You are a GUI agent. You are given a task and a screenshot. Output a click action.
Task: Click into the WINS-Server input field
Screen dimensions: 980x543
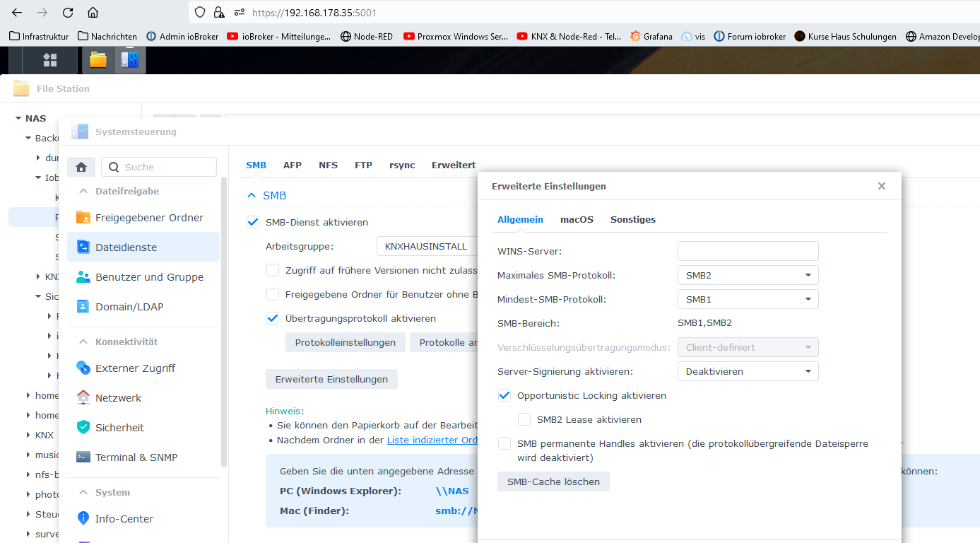tap(748, 251)
